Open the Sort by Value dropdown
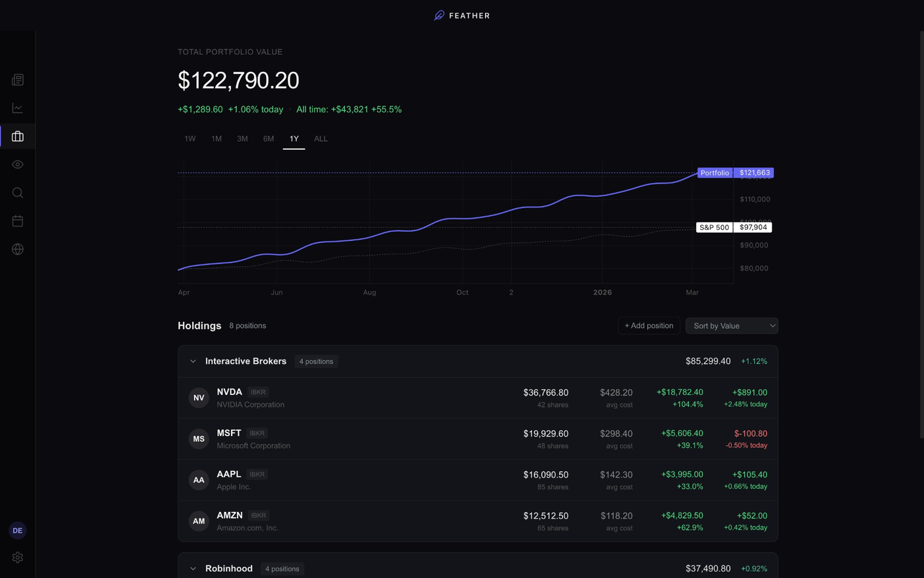The height and width of the screenshot is (578, 924). [731, 326]
